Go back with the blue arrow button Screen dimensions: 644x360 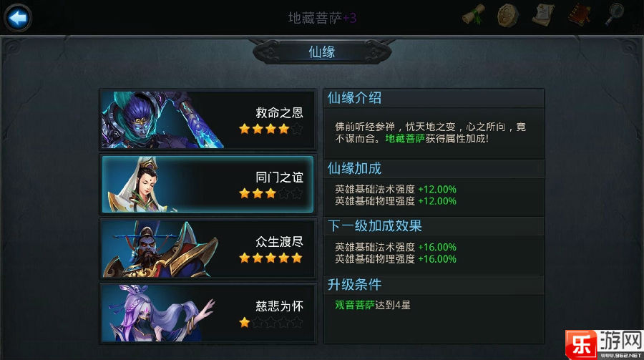(x=18, y=18)
